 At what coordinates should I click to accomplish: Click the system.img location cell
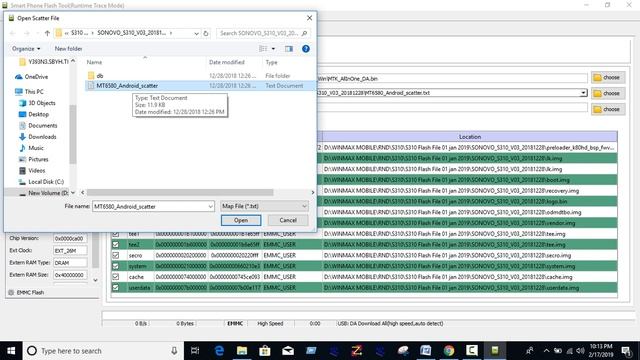coord(470,266)
